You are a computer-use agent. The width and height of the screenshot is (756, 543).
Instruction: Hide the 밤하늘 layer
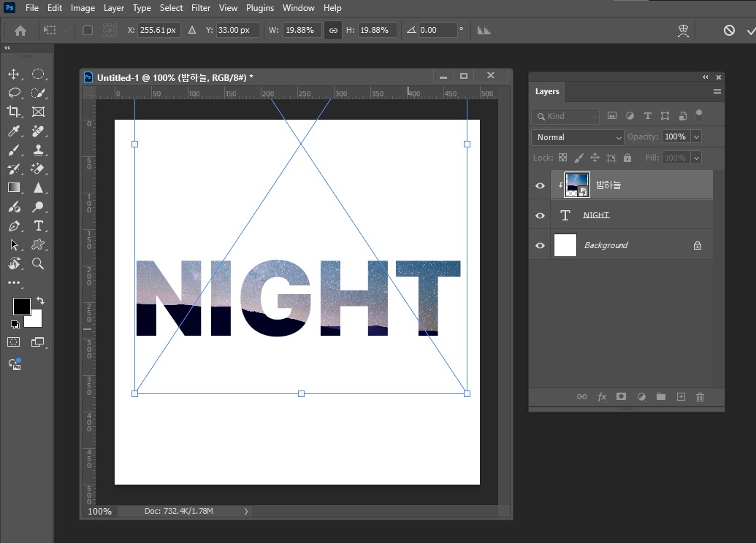pos(540,185)
